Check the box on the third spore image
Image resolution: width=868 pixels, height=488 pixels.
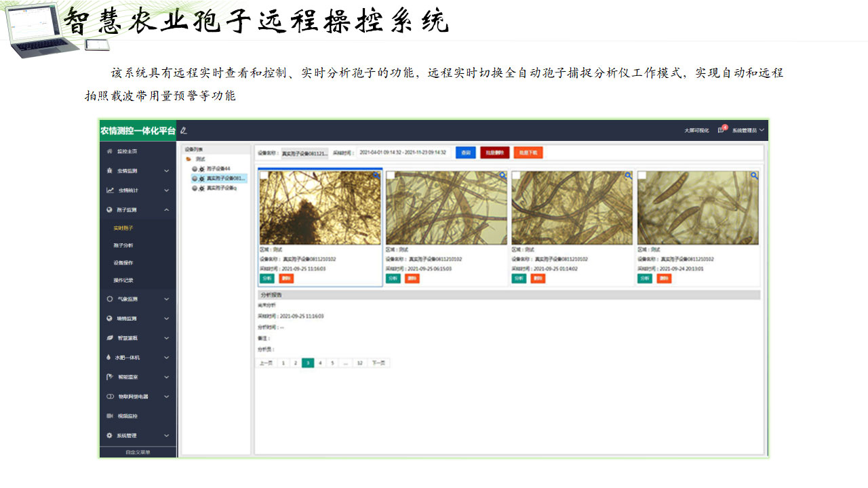pos(516,176)
